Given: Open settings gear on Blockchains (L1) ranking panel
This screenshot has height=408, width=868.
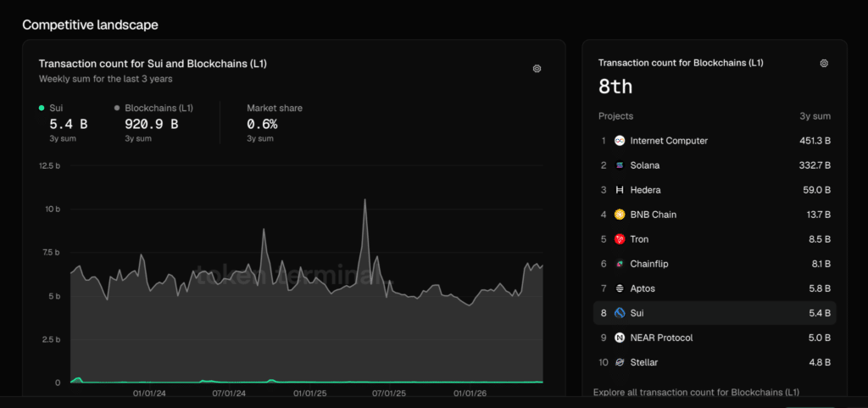Looking at the screenshot, I should tap(824, 63).
